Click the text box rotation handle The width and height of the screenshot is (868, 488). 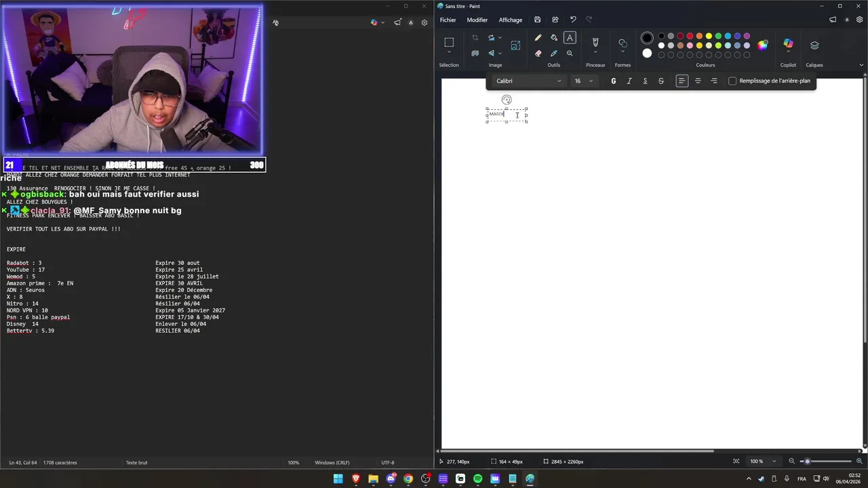(x=507, y=100)
